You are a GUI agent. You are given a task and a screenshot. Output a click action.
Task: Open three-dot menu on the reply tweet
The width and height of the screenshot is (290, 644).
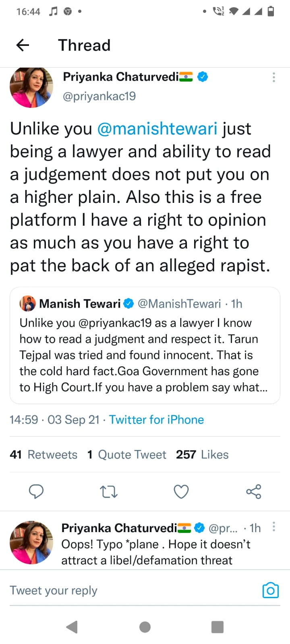pyautogui.click(x=274, y=526)
